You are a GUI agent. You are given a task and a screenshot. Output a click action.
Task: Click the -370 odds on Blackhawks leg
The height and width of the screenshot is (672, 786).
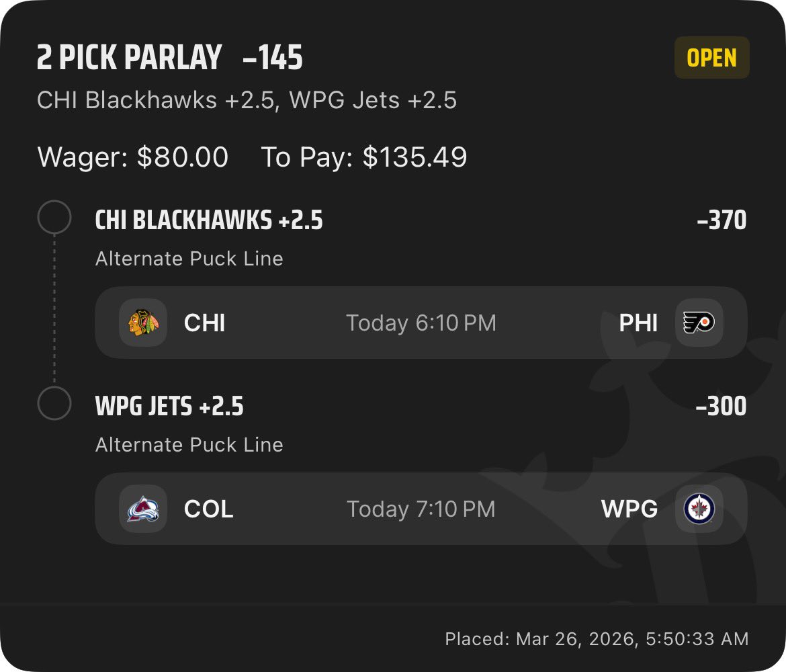tap(722, 220)
